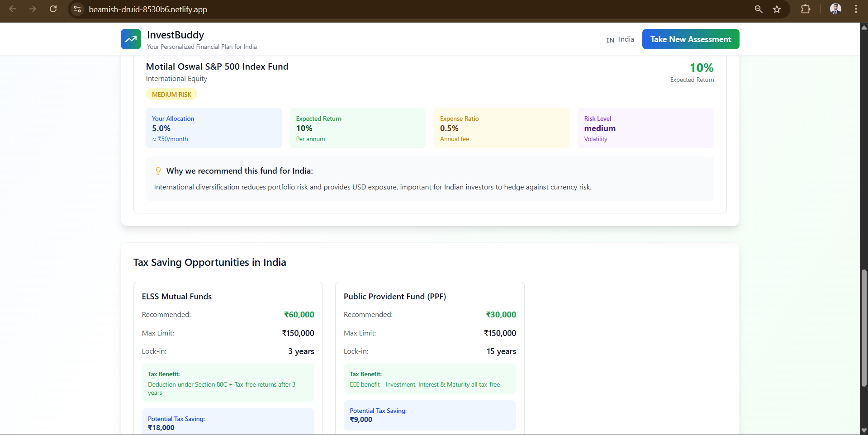Click the Take New Assessment button
The image size is (868, 435).
click(690, 39)
